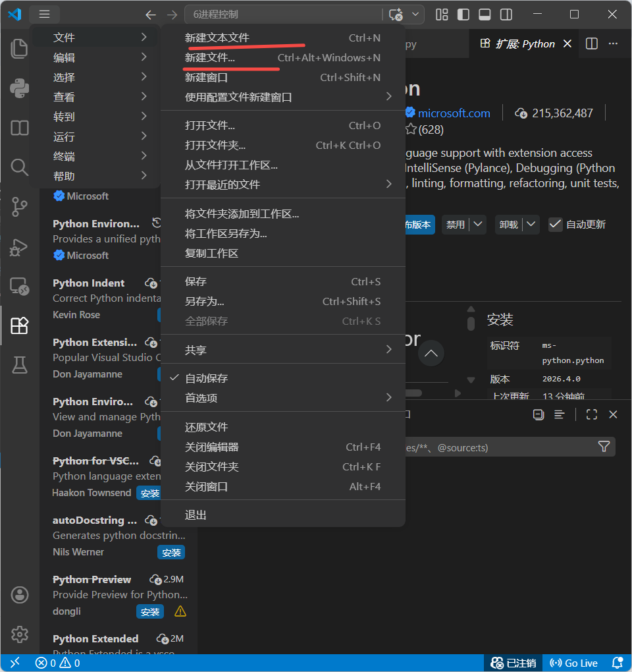The image size is (632, 672).
Task: Click the Customize Layout icon
Action: point(442,14)
